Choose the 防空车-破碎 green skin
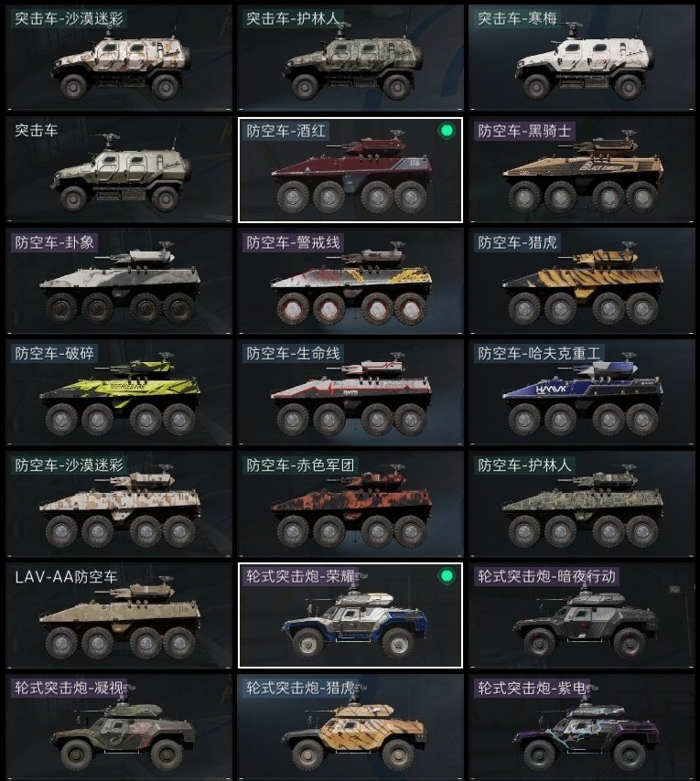 pos(119,392)
